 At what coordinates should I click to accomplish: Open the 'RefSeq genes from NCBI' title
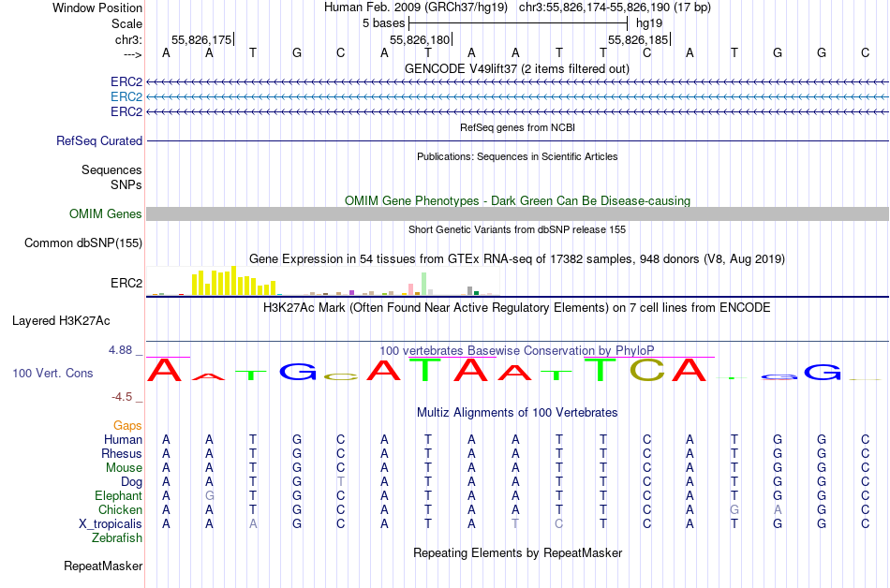click(x=517, y=127)
